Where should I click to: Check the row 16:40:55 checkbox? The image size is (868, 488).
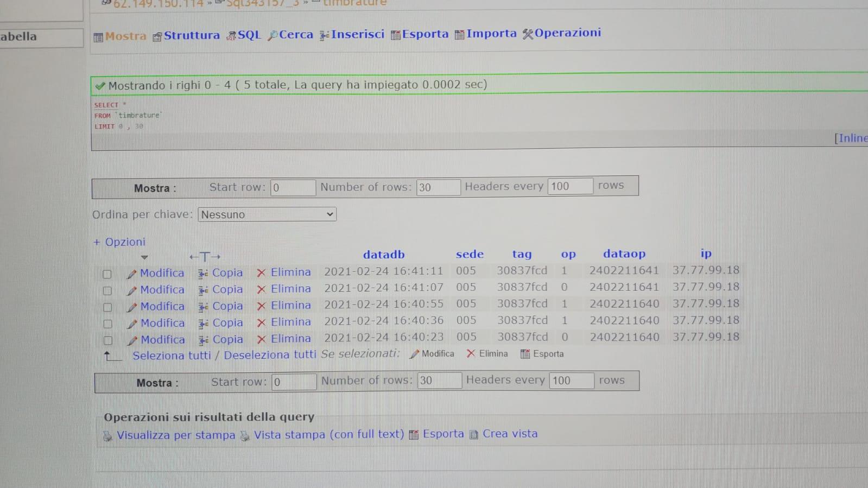click(107, 307)
